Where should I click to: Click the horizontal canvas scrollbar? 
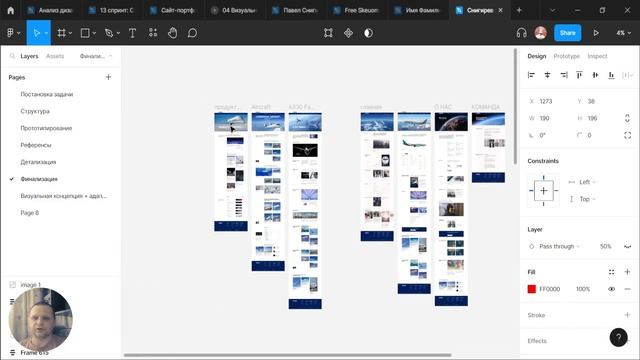[x=287, y=355]
